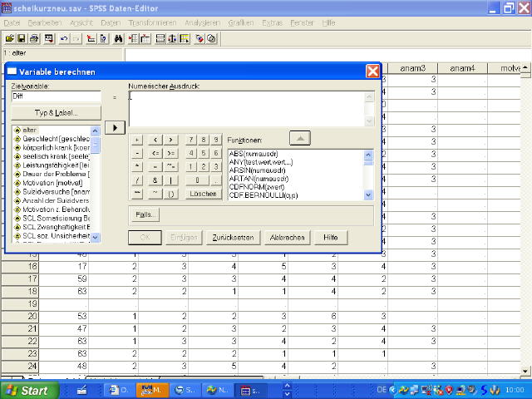Click the Löschen button on keypad
The width and height of the screenshot is (532, 399).
[x=203, y=194]
